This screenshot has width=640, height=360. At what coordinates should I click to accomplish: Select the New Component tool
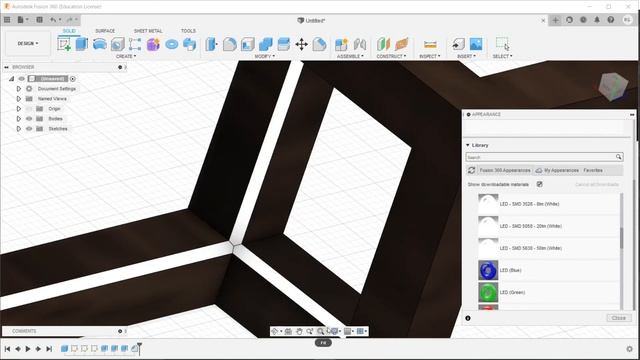point(341,44)
